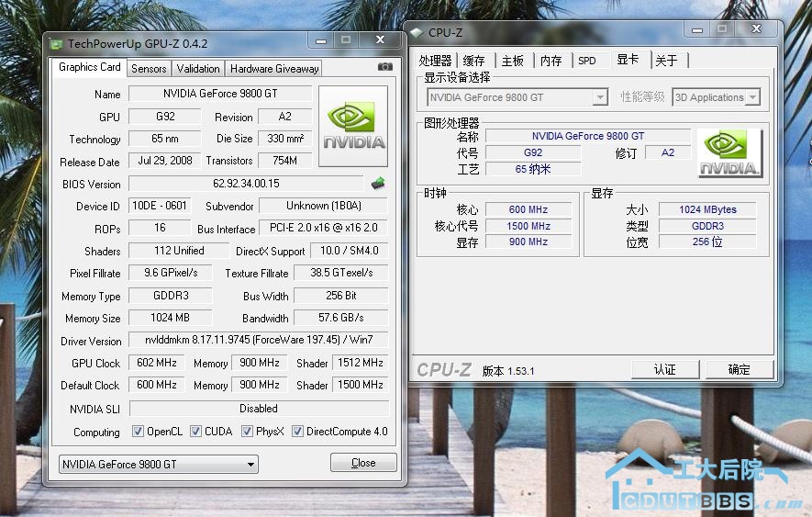Select the 主板 tab in CPU-Z

click(x=513, y=61)
